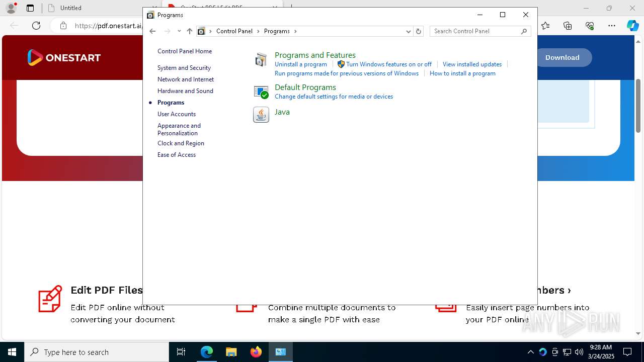The height and width of the screenshot is (362, 644).
Task: View site information lock icon in Edge
Action: coord(63,26)
